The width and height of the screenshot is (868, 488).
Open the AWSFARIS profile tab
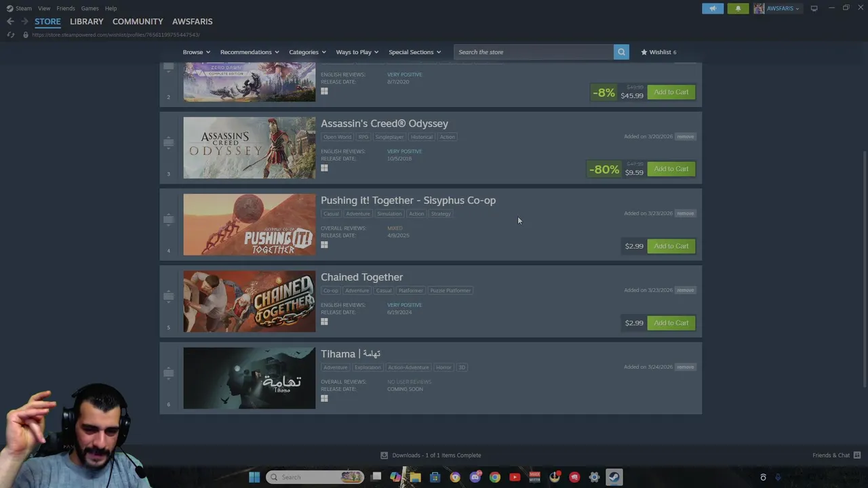pos(192,22)
